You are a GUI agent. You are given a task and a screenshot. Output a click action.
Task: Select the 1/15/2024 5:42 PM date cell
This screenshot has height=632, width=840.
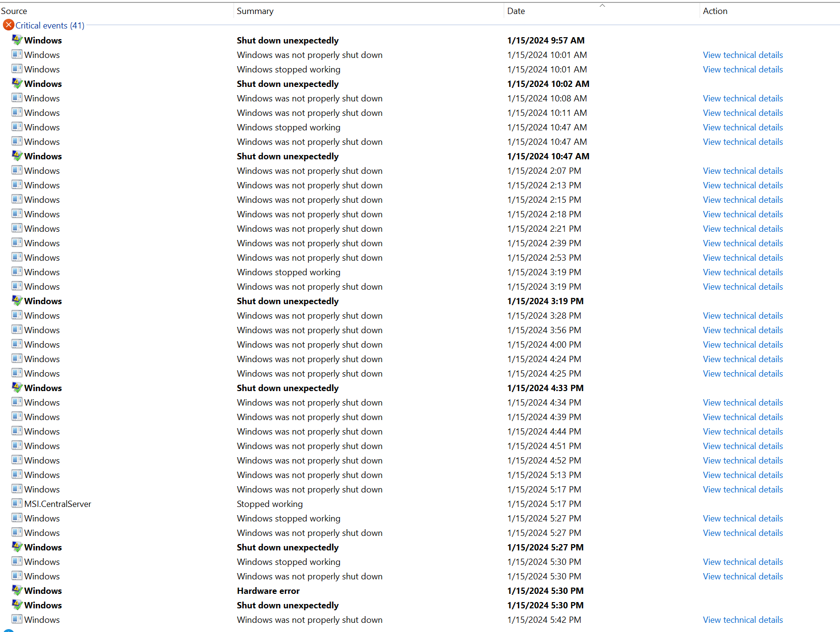coord(544,620)
